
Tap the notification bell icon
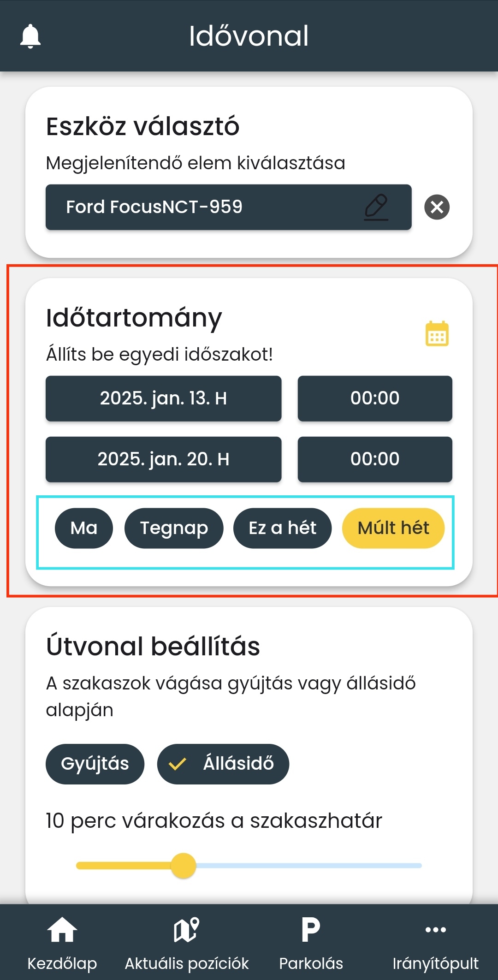click(30, 36)
